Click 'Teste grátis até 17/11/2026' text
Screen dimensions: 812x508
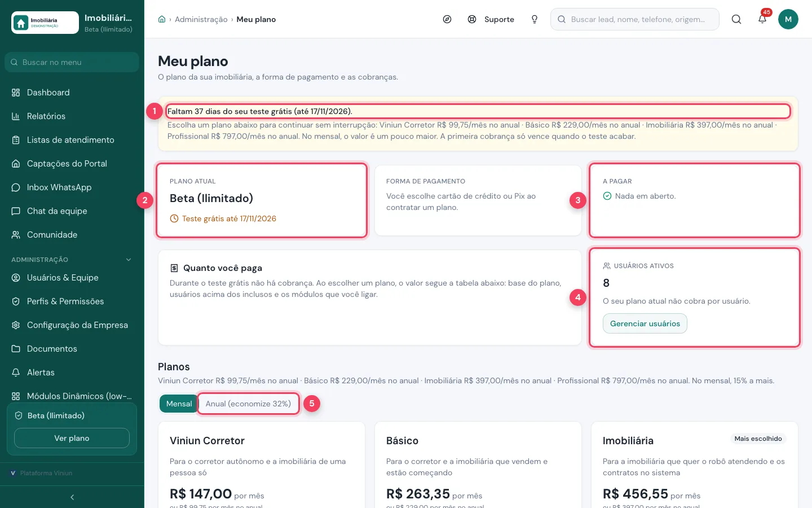click(x=229, y=218)
